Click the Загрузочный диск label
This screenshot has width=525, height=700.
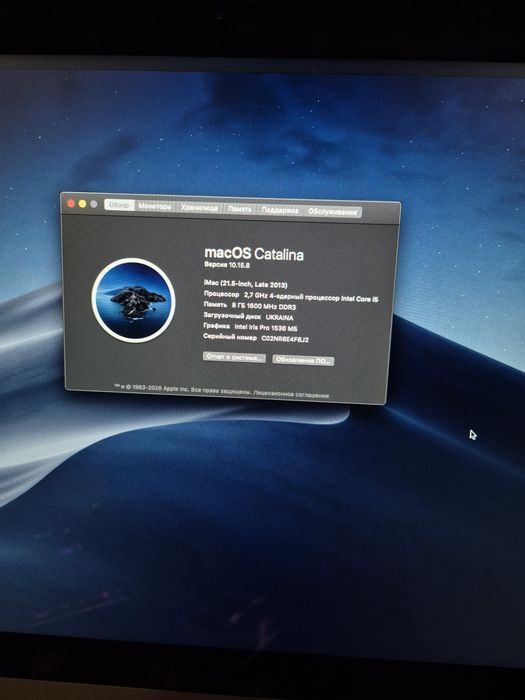[232, 316]
